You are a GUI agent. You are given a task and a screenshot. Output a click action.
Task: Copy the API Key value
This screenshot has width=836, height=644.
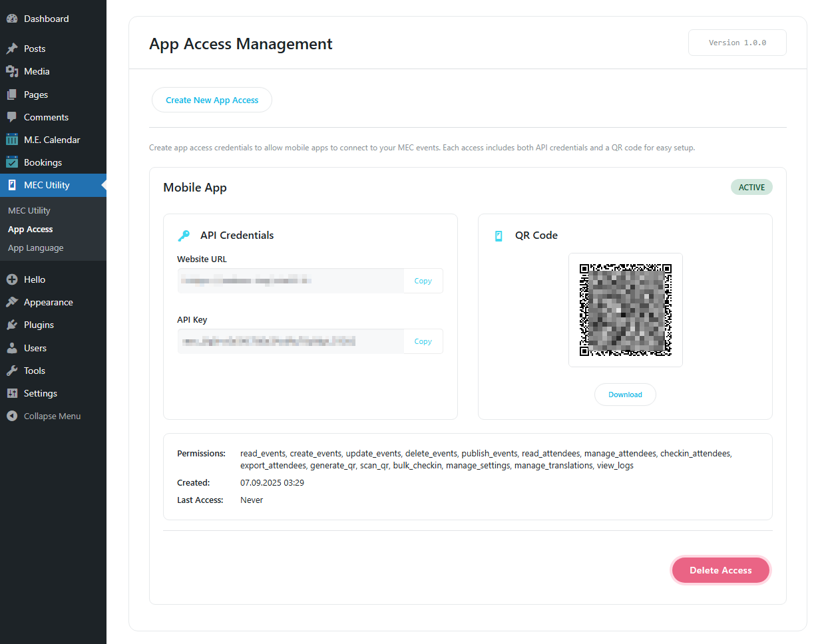click(x=423, y=341)
